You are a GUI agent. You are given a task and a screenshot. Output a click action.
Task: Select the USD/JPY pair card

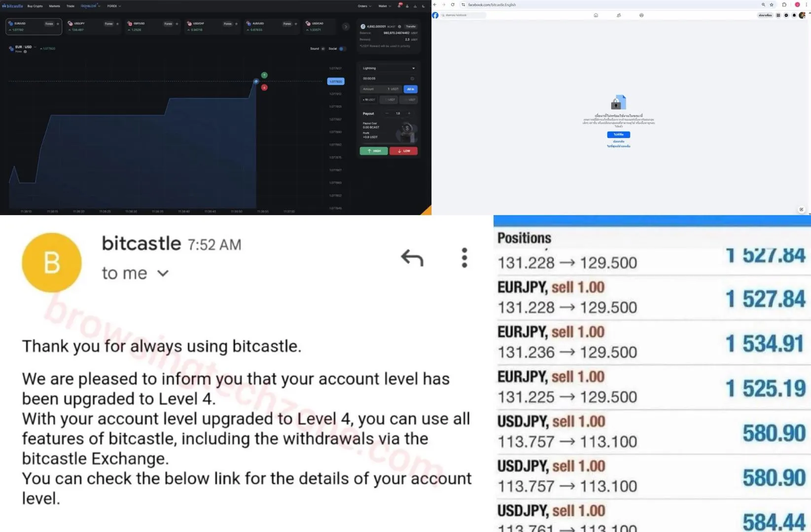tap(93, 27)
